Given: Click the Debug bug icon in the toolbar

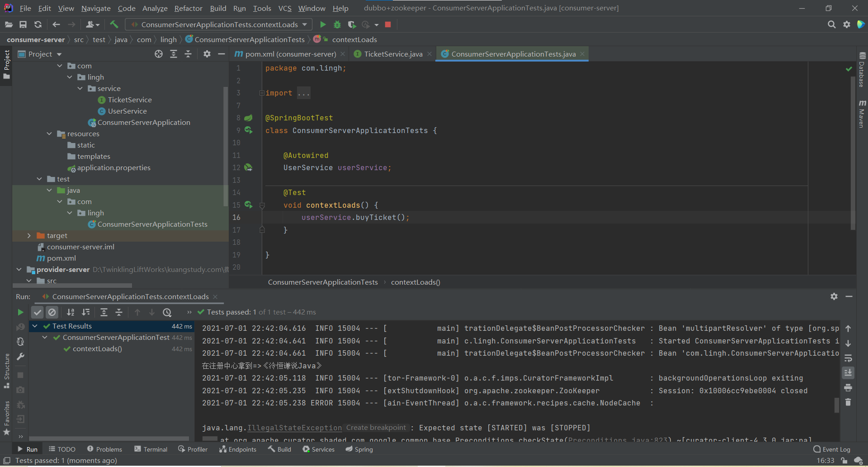Looking at the screenshot, I should [337, 24].
